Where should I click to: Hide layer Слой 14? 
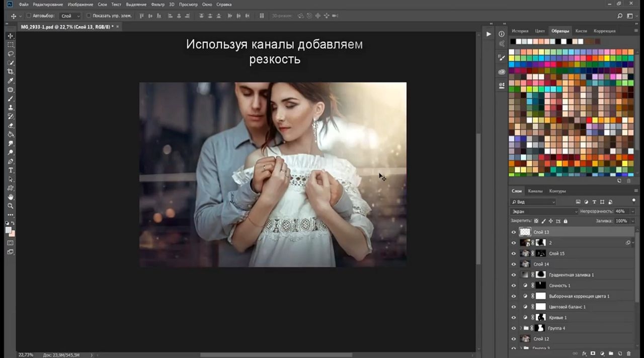click(x=514, y=264)
